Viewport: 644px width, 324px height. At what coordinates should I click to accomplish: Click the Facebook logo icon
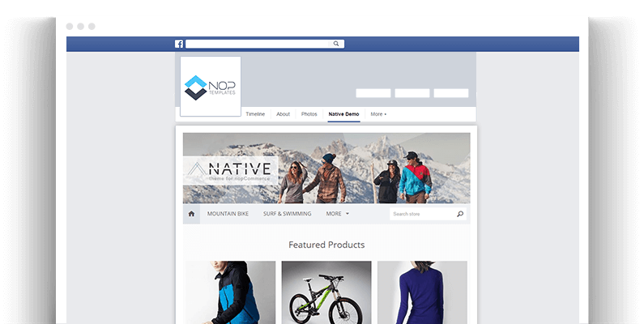point(179,44)
